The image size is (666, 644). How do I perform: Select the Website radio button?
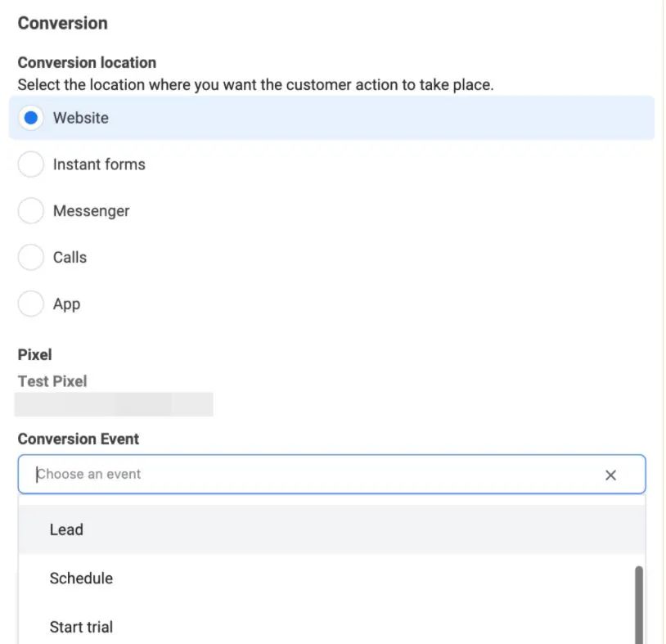pos(31,118)
